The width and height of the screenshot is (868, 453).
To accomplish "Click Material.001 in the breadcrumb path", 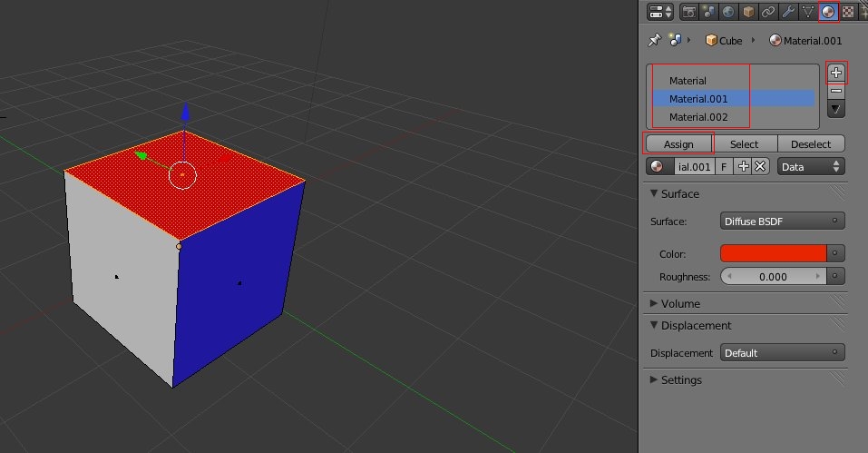I will click(x=805, y=41).
